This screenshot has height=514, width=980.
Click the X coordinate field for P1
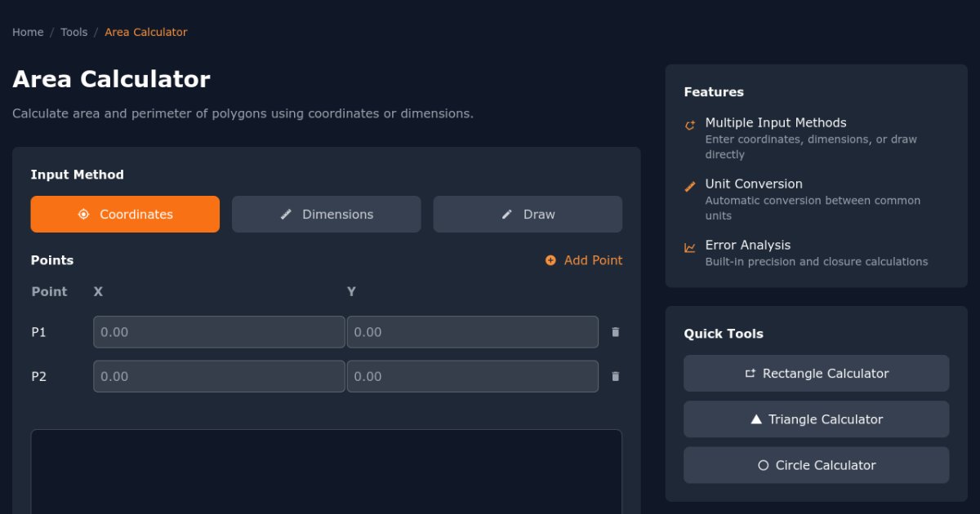[x=219, y=332]
